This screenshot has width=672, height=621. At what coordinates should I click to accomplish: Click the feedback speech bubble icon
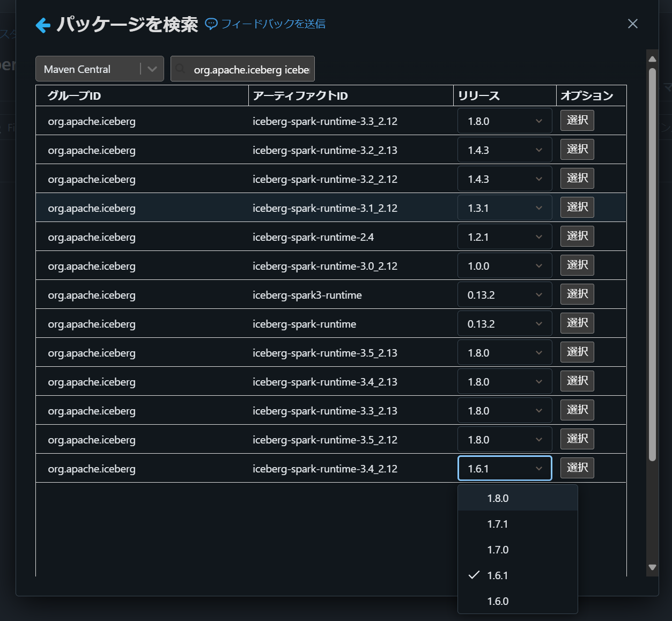tap(211, 24)
